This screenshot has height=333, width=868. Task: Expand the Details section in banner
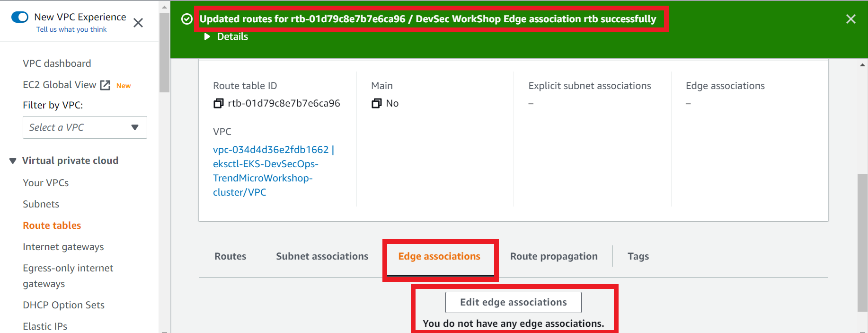click(227, 36)
